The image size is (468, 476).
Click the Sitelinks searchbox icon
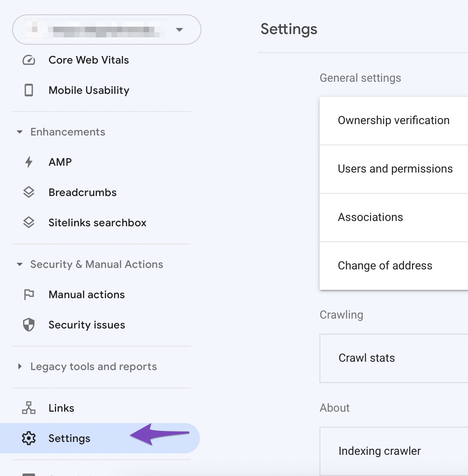[x=28, y=222]
